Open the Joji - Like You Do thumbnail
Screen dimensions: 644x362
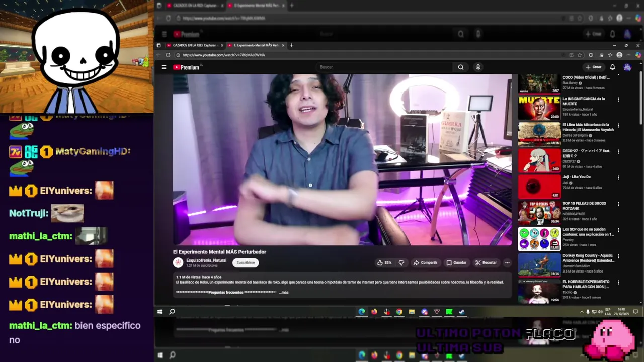[539, 186]
